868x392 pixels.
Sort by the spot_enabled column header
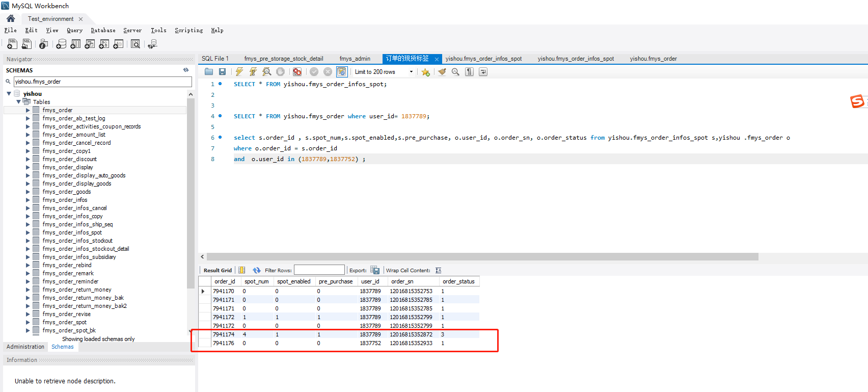coord(294,281)
